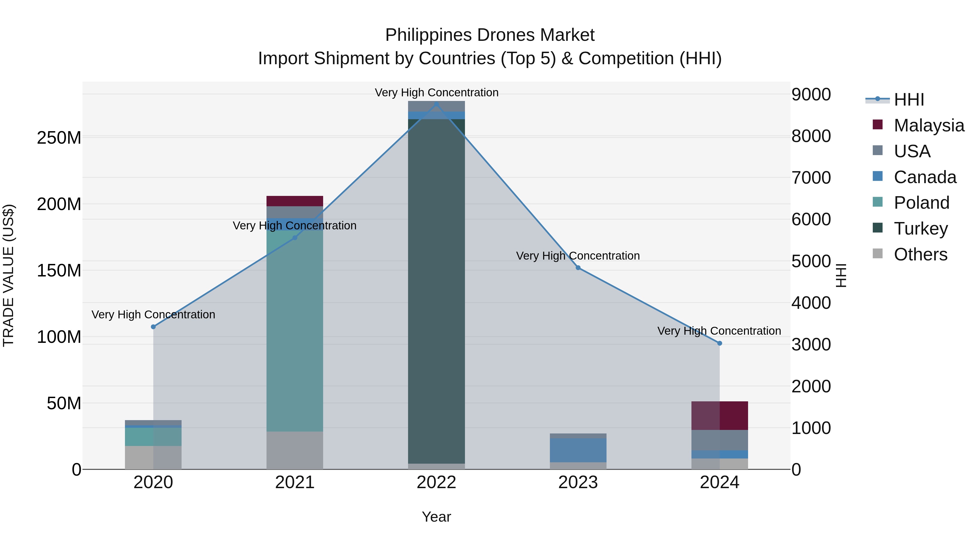The image size is (980, 551).
Task: Toggle USA series in the legend
Action: 901,151
